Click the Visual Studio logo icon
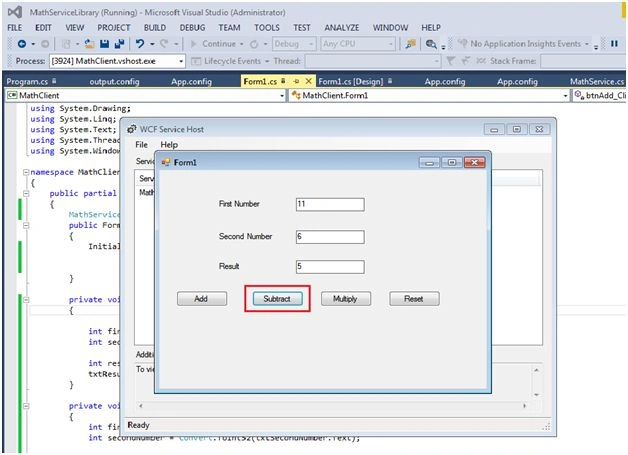628x455 pixels. tap(15, 12)
